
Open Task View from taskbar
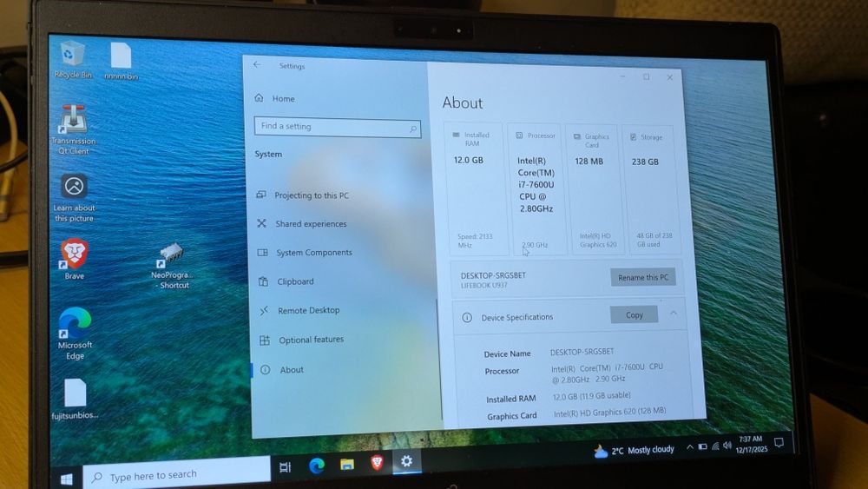tap(285, 466)
